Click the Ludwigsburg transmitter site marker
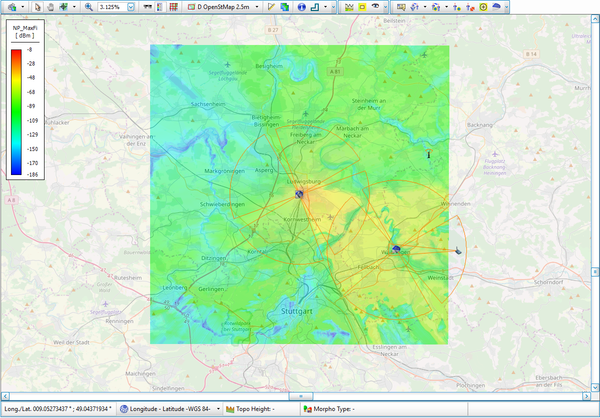This screenshot has width=600, height=418. pyautogui.click(x=299, y=194)
